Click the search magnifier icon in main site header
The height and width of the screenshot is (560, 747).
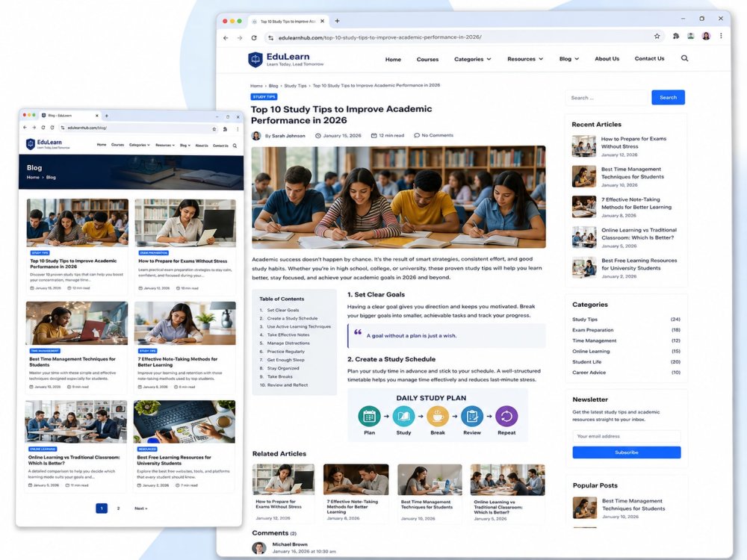pyautogui.click(x=684, y=58)
